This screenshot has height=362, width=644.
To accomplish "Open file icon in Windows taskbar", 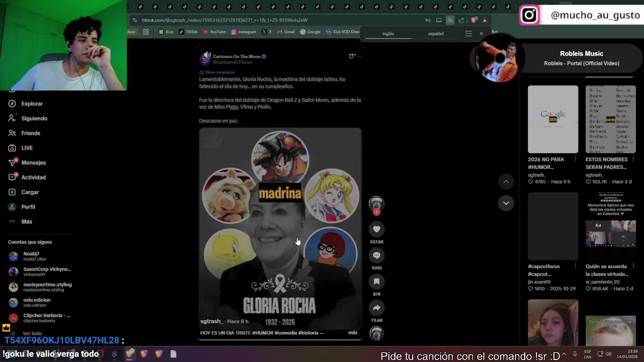I will click(x=174, y=354).
